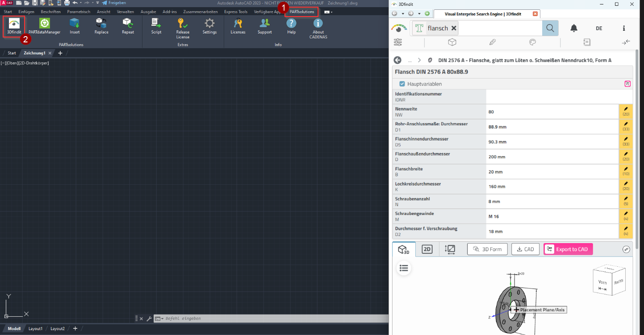Click the 3D Form search button
644x335 pixels.
tap(487, 249)
